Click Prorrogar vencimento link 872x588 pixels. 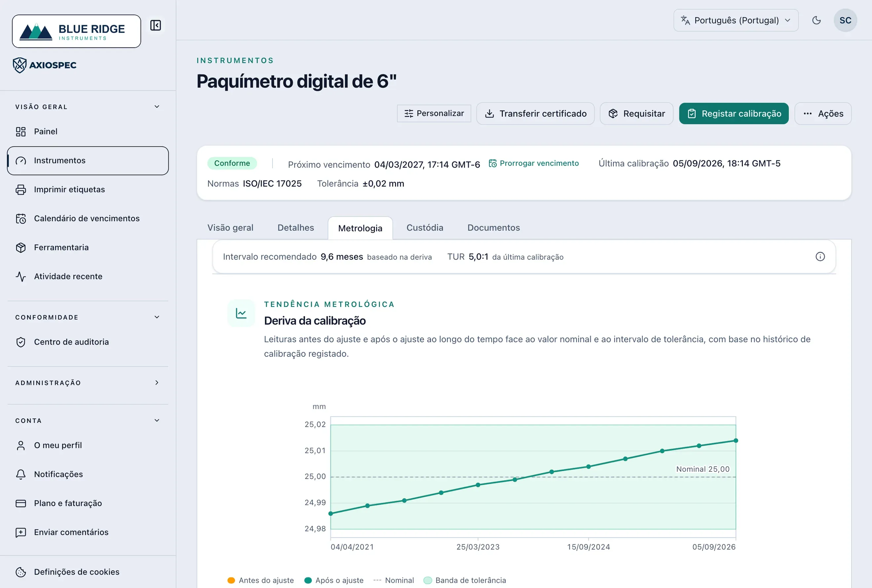[533, 163]
